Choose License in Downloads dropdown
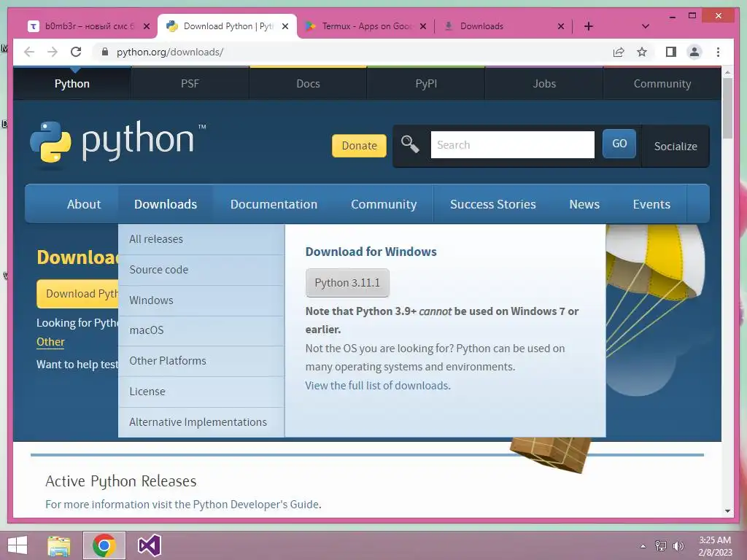 point(201,392)
